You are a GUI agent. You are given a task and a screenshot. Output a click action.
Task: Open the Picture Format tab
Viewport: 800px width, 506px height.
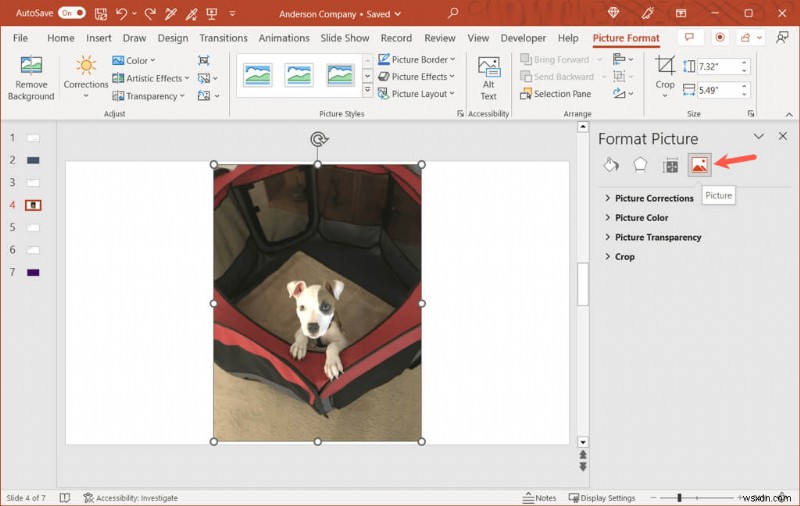tap(626, 38)
